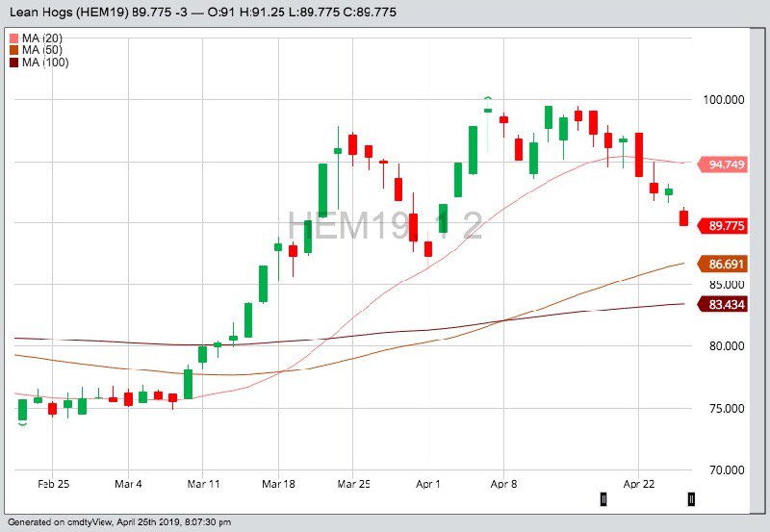Image resolution: width=770 pixels, height=532 pixels.
Task: Click the pink MA (20) legend swatch
Action: [13, 38]
